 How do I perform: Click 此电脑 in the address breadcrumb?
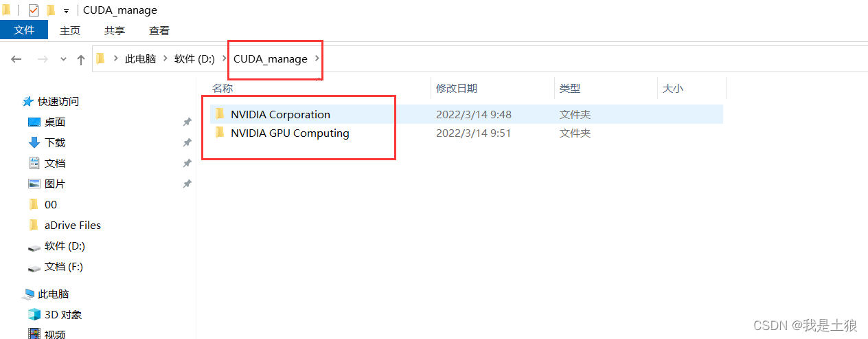pos(140,59)
